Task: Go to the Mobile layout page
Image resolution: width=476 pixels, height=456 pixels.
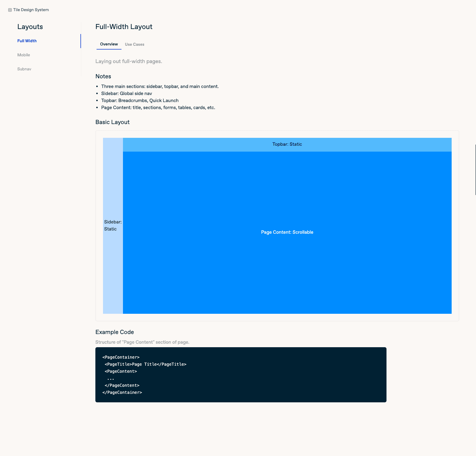Action: click(23, 55)
